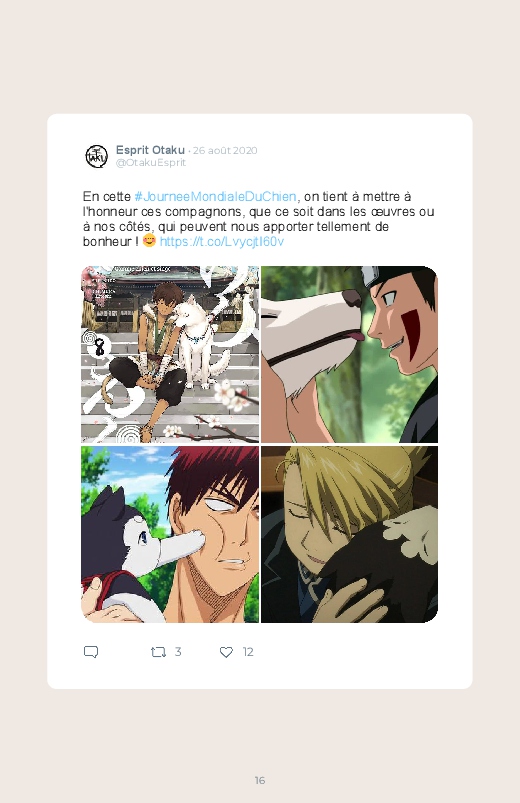Open the reply speech bubble icon
The image size is (520, 803).
[x=91, y=652]
